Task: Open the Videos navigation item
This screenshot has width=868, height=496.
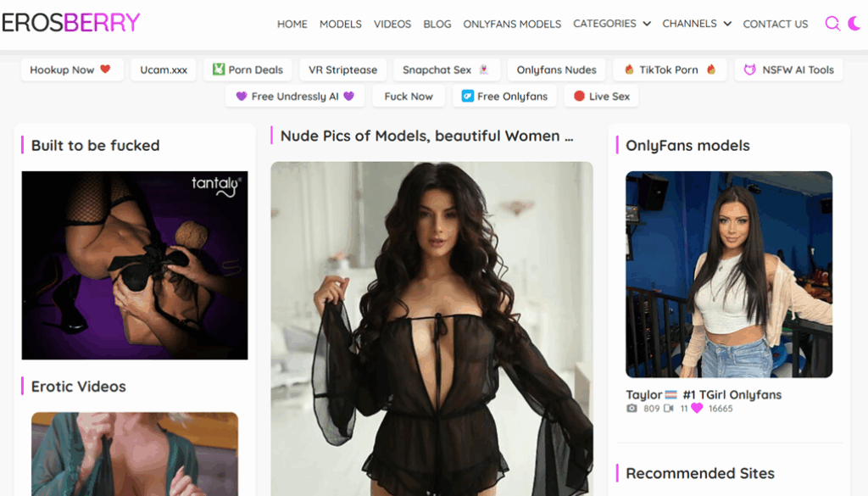Action: point(392,24)
